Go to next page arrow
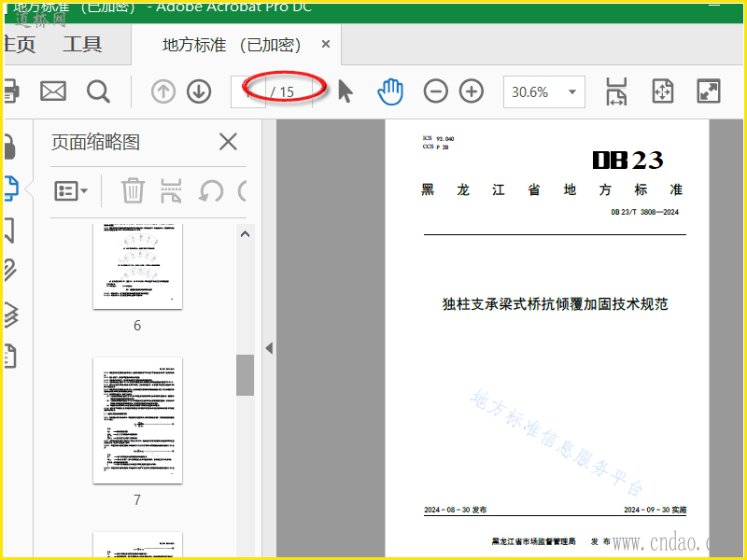Image resolution: width=747 pixels, height=560 pixels. pyautogui.click(x=199, y=91)
